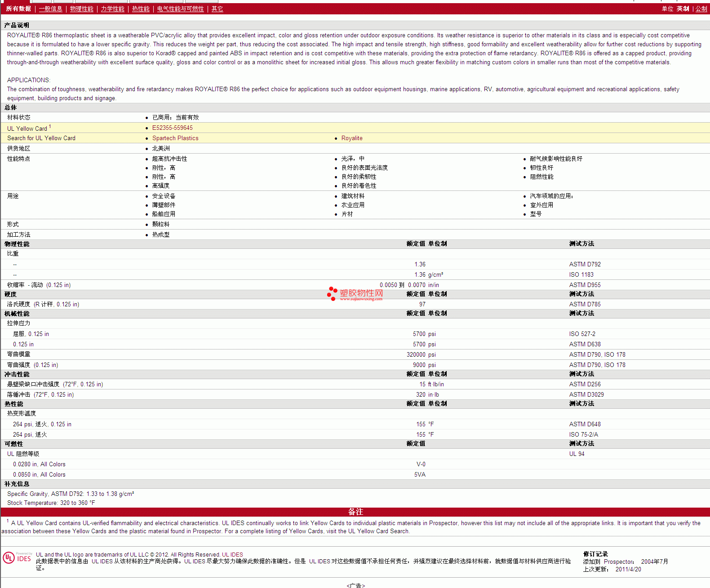Select the 热成型 processing method
The width and height of the screenshot is (710, 588).
[161, 235]
